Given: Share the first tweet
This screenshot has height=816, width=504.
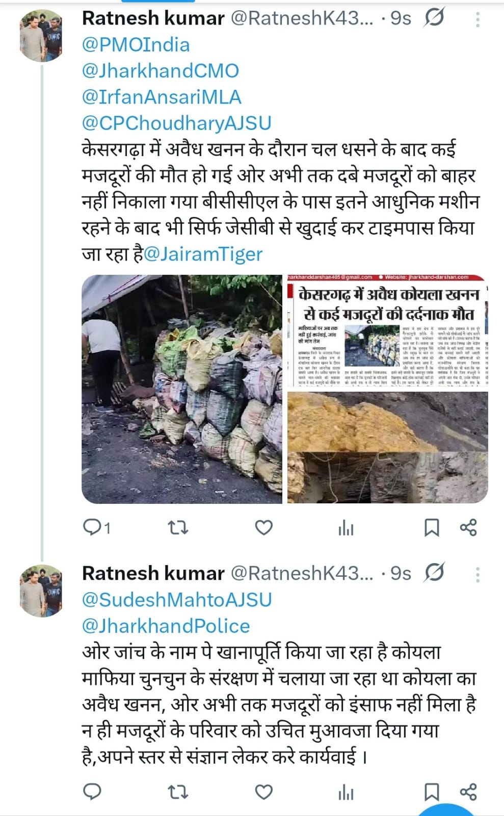Looking at the screenshot, I should pos(468,527).
